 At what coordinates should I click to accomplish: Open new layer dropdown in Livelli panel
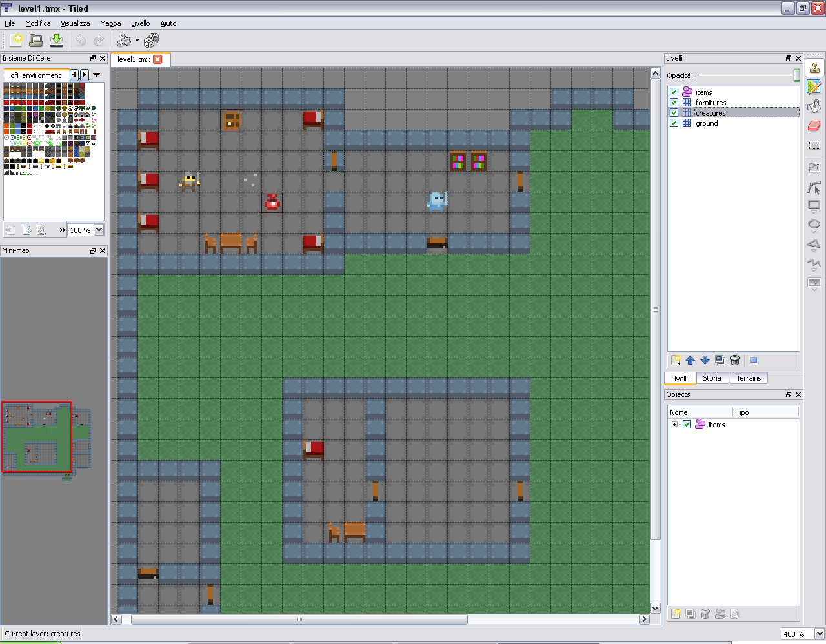coord(676,360)
